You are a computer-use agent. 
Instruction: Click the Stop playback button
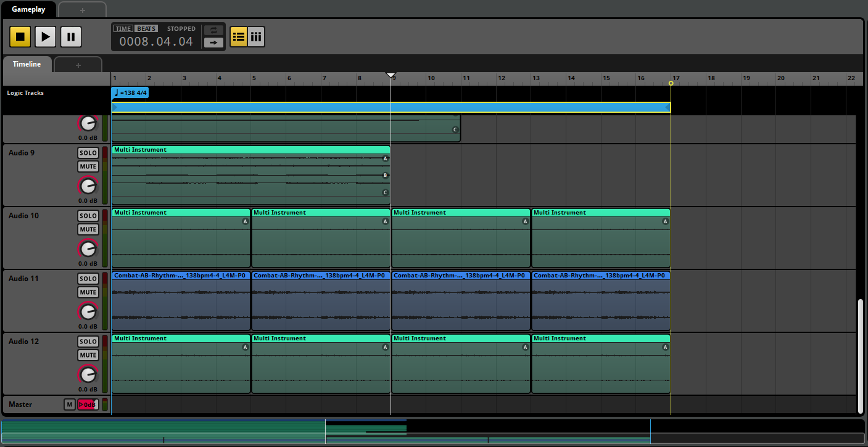pos(20,37)
